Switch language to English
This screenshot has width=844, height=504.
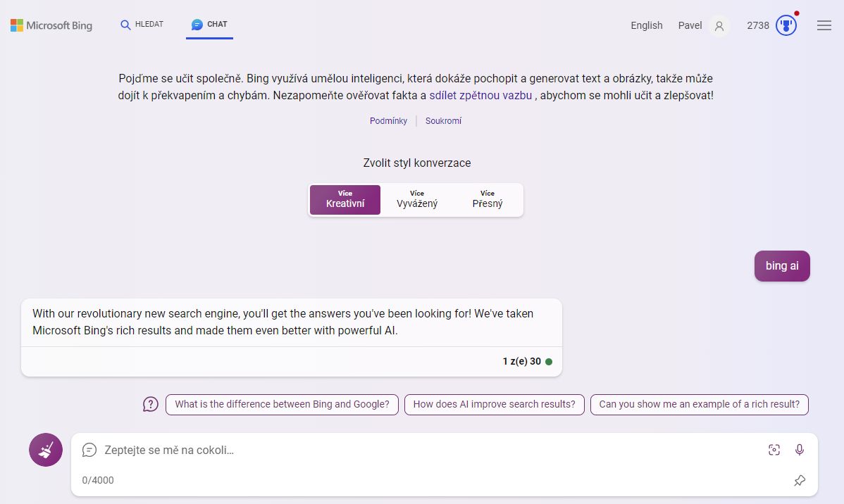(647, 25)
